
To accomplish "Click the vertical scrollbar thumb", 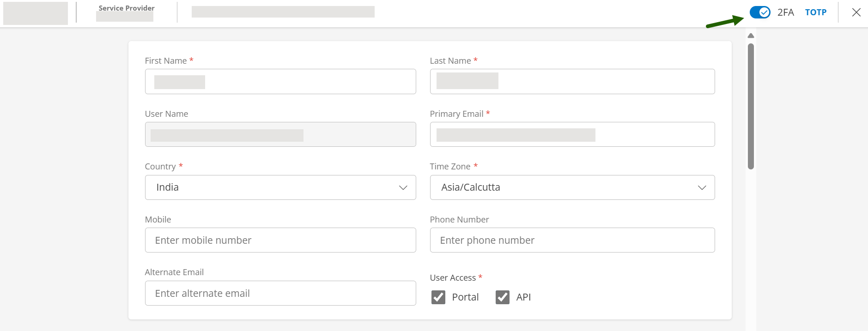I will [751, 106].
